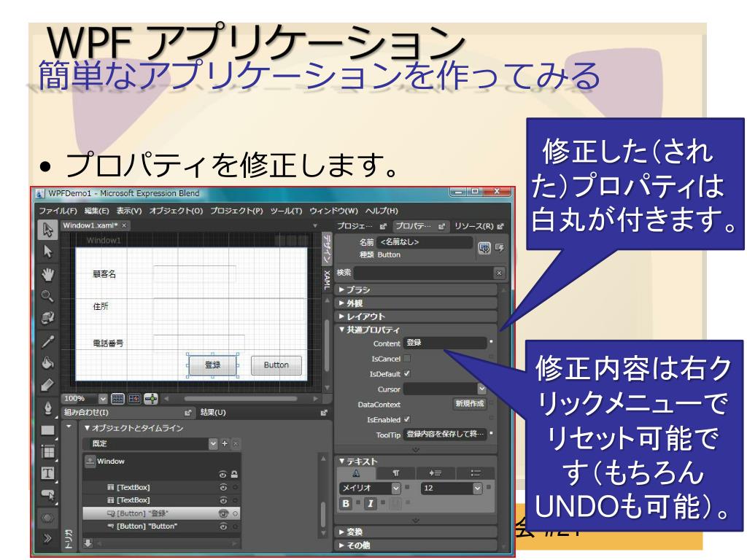This screenshot has height=560, width=747.
Task: Close the Window1.xaml tab
Action: (x=124, y=225)
